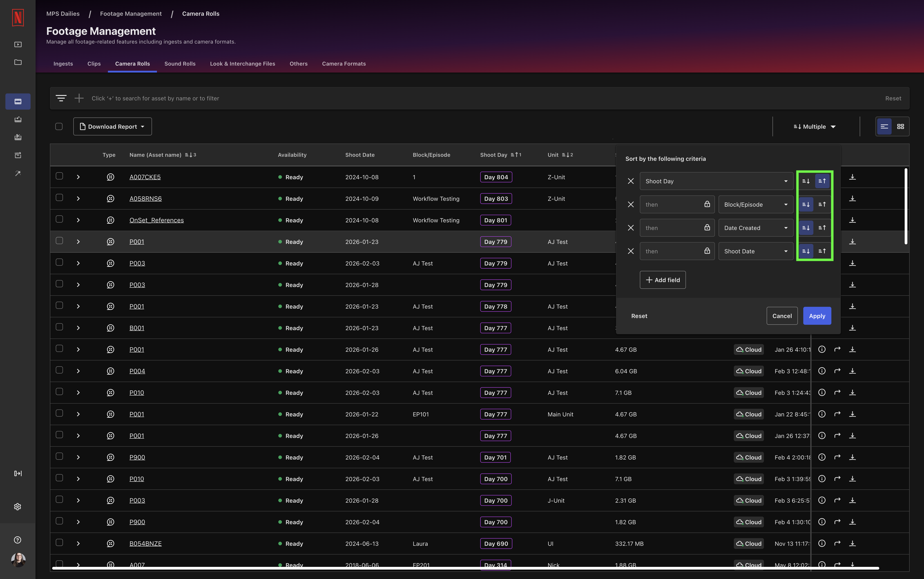
Task: Open settings via the gear icon
Action: [18, 506]
